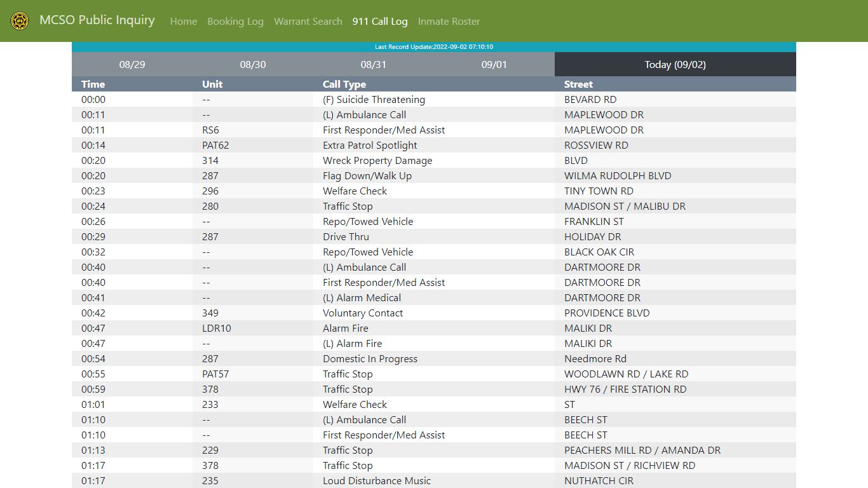Screen dimensions: 868x488
Task: Select (L) Alarm Fire call type
Action: click(x=434, y=343)
